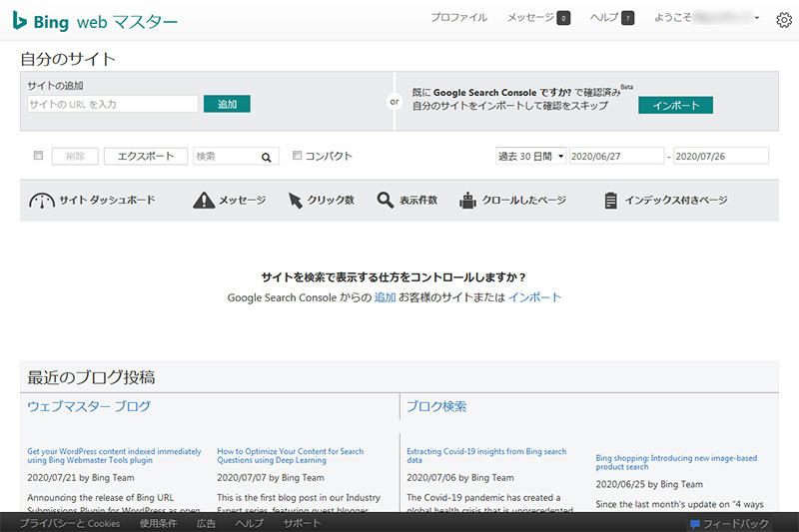The height and width of the screenshot is (532, 799).
Task: Open 使用条件 footer link
Action: [159, 523]
